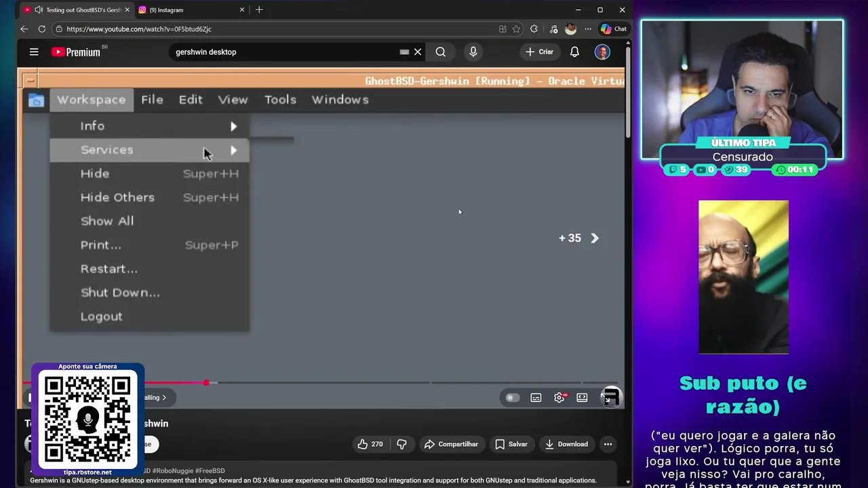Screen dimensions: 868x488
Task: Switch to the Instagram tab
Action: point(191,10)
